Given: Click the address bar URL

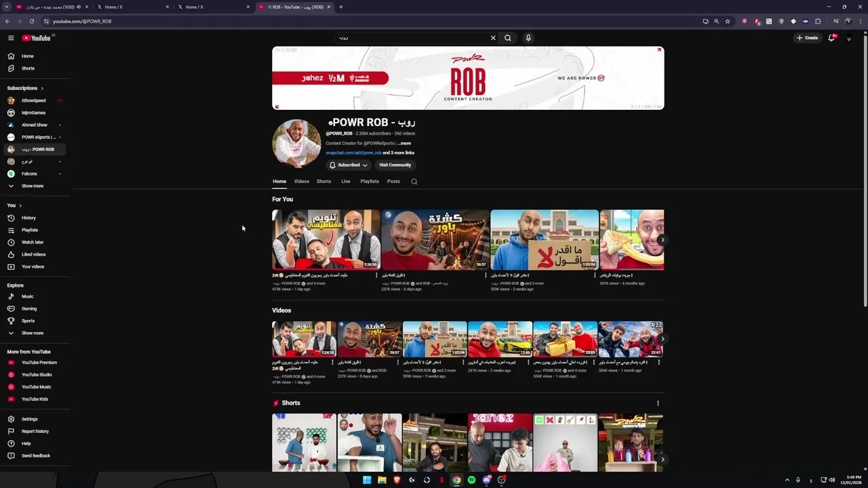Looking at the screenshot, I should (82, 21).
